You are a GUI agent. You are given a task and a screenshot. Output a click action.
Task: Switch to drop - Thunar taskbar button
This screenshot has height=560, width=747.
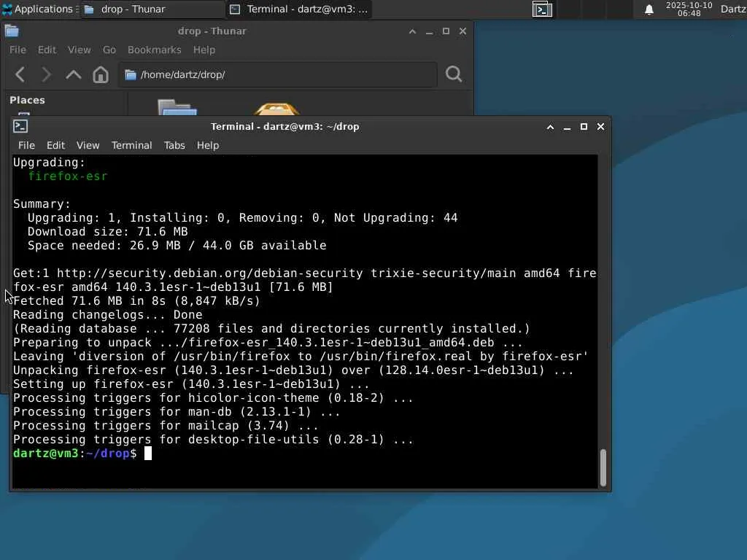point(152,9)
